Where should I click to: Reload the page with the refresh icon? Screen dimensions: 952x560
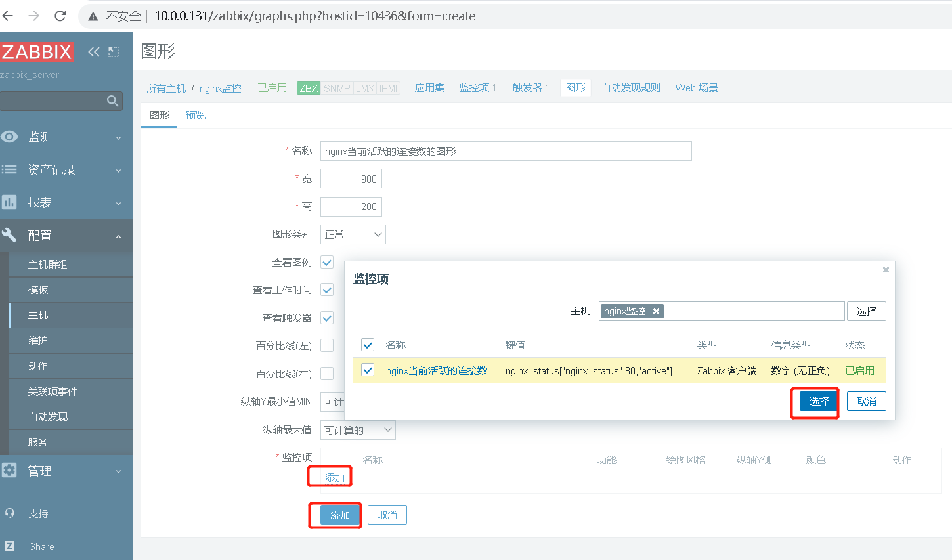point(60,16)
